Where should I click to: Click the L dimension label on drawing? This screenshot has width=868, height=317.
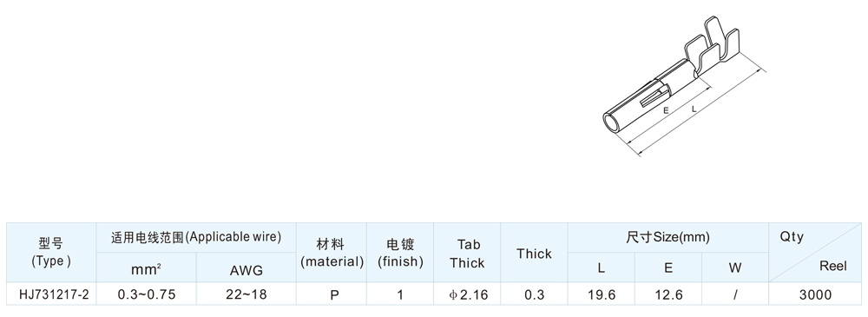[694, 109]
